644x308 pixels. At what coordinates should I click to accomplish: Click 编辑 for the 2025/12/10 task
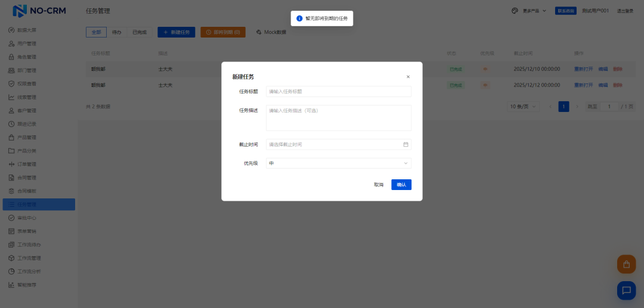click(x=603, y=69)
